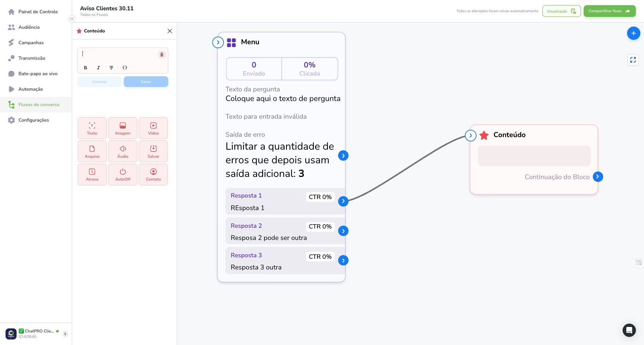This screenshot has height=345, width=644.
Task: Add Contato block
Action: click(153, 174)
